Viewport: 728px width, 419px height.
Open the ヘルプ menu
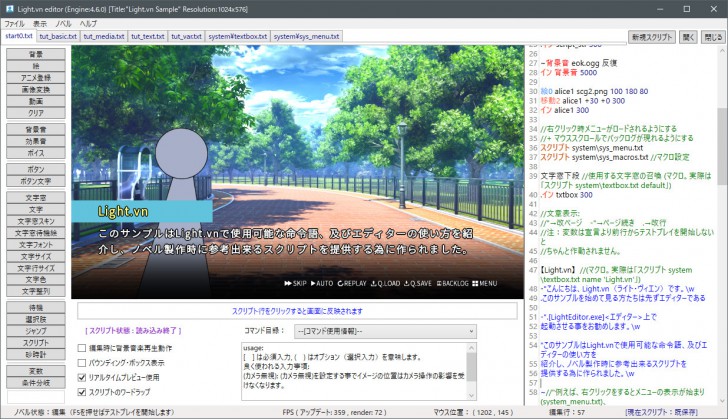(x=88, y=24)
